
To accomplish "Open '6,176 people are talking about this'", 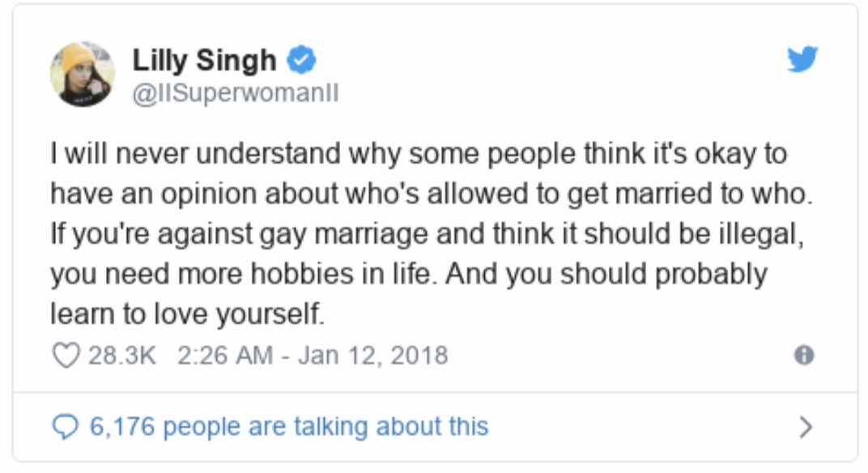I will 289,427.
